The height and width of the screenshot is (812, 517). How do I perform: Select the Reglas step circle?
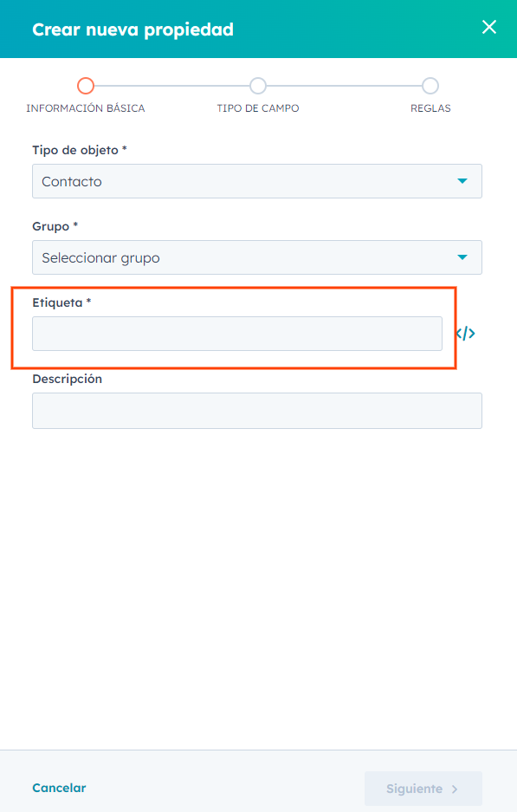click(x=430, y=86)
